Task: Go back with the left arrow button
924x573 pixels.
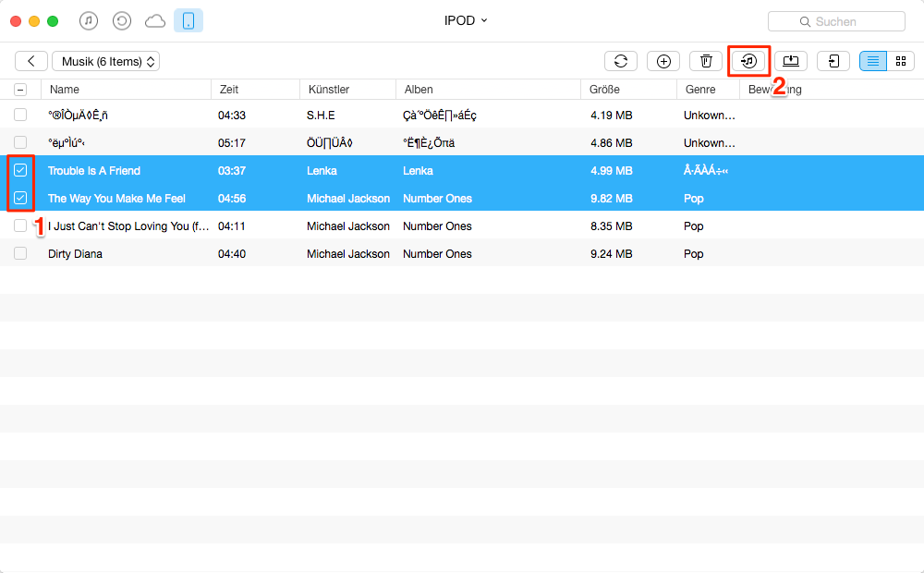Action: (31, 61)
